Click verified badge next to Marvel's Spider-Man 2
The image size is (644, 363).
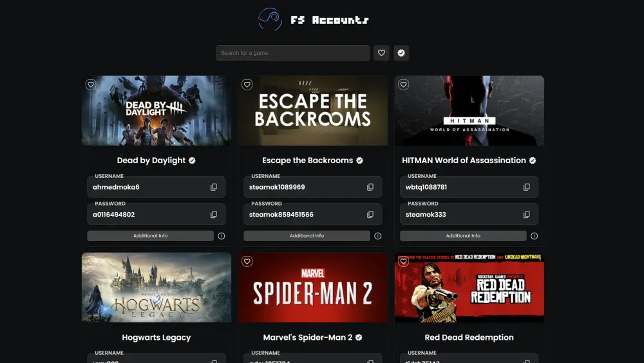[x=359, y=337]
